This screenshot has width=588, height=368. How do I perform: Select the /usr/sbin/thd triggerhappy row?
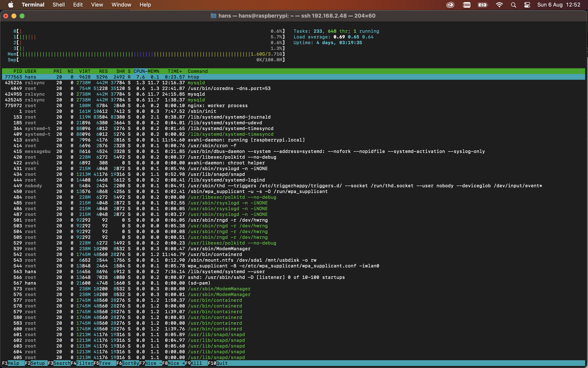(x=294, y=186)
